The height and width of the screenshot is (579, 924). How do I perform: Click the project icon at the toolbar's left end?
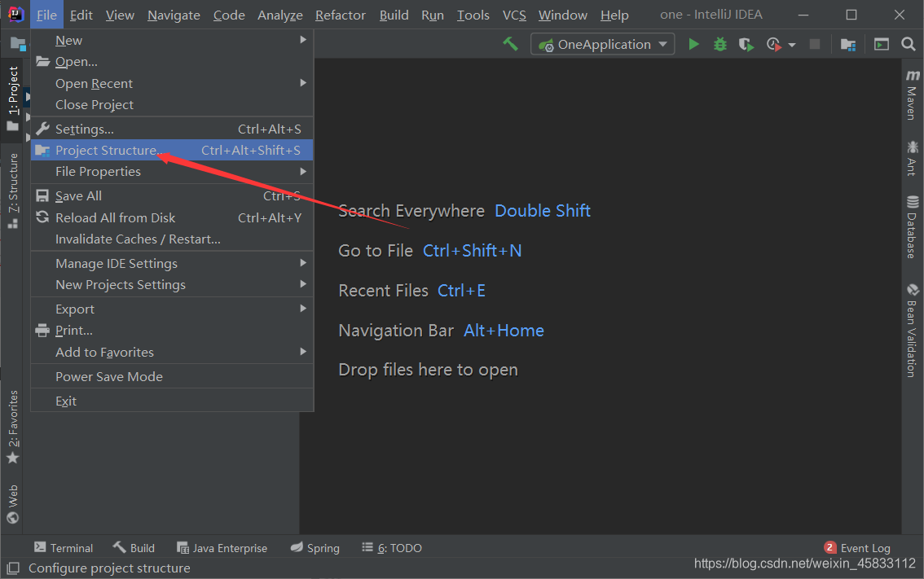[18, 44]
